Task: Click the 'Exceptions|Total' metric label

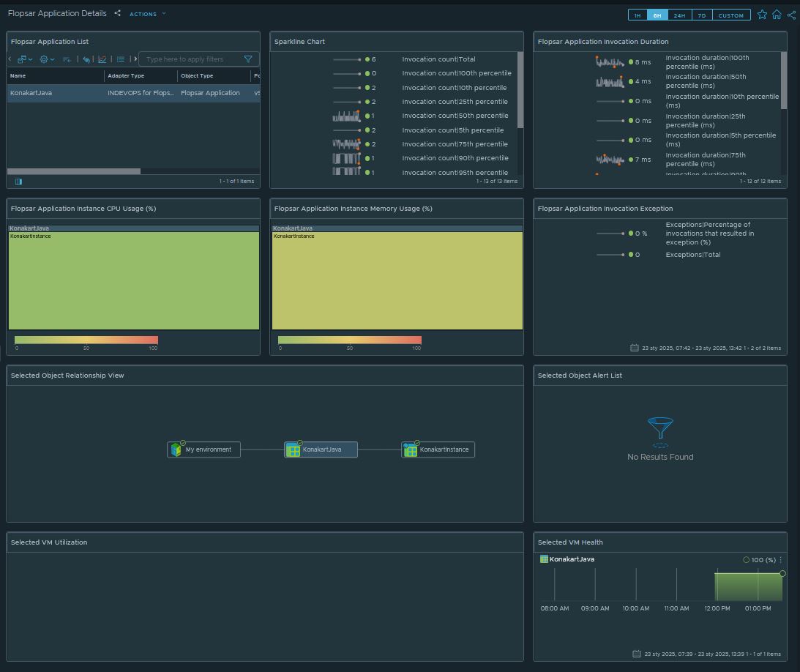Action: (x=693, y=255)
